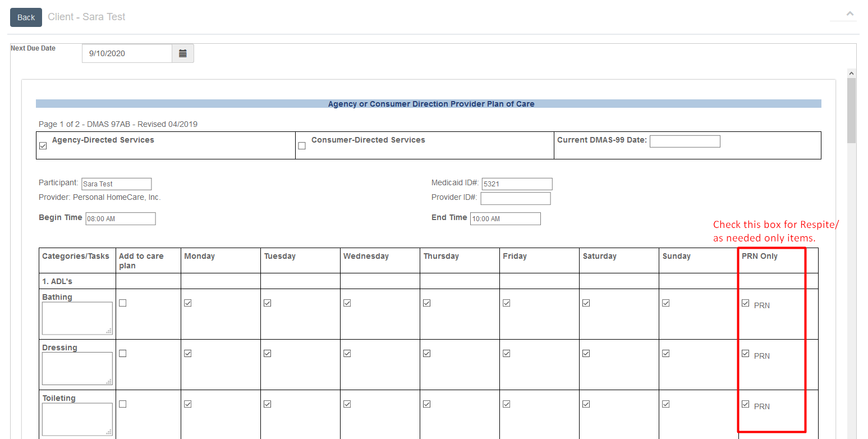Edit the Participant name field showing Sara Test

point(116,184)
